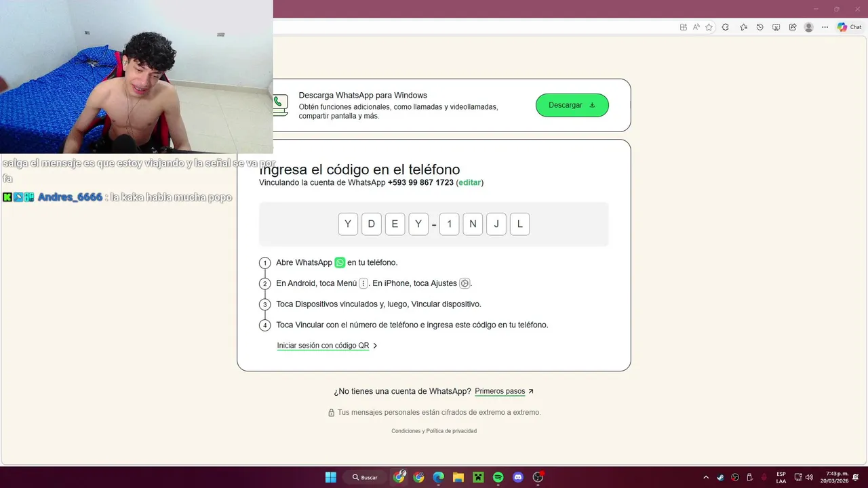Select code box containing letter D

pos(371,224)
